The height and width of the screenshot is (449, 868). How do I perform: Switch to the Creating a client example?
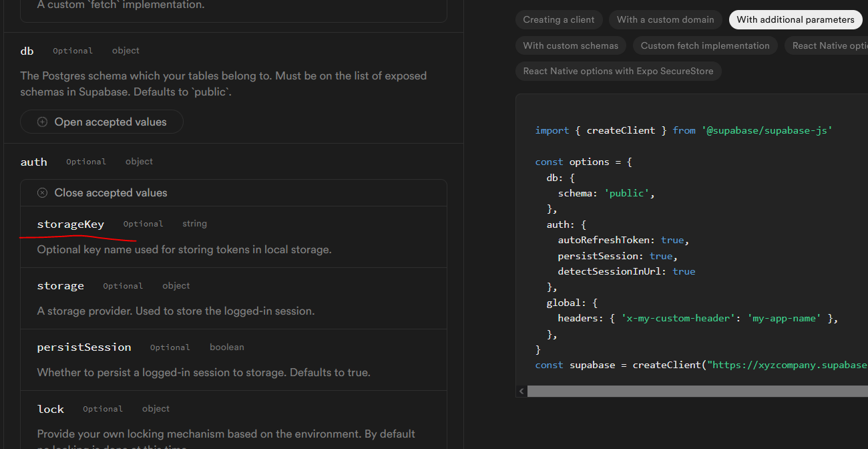[x=559, y=19]
